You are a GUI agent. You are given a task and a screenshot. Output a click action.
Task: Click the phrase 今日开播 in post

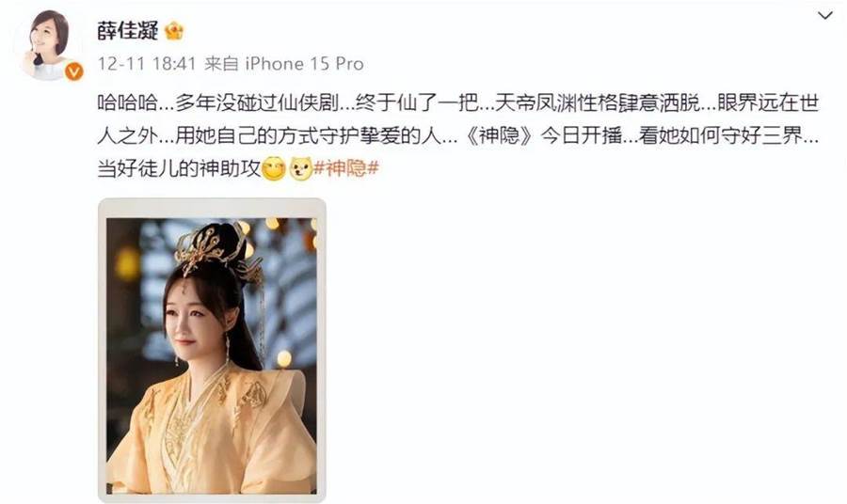(582, 136)
